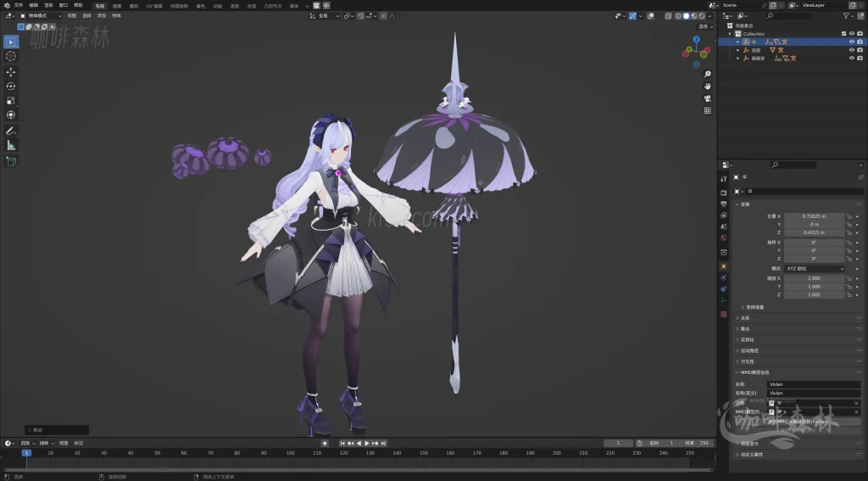
Task: Toggle camera view with camera gizmo
Action: [x=708, y=98]
